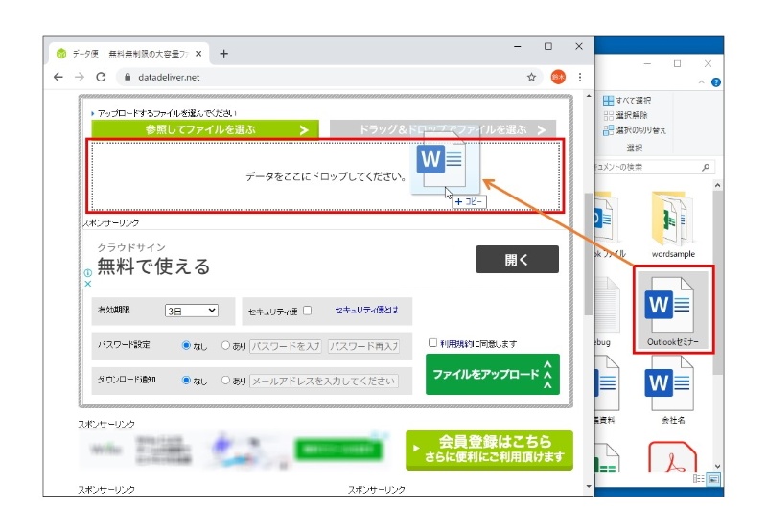Reload the page with the refresh icon

click(101, 77)
